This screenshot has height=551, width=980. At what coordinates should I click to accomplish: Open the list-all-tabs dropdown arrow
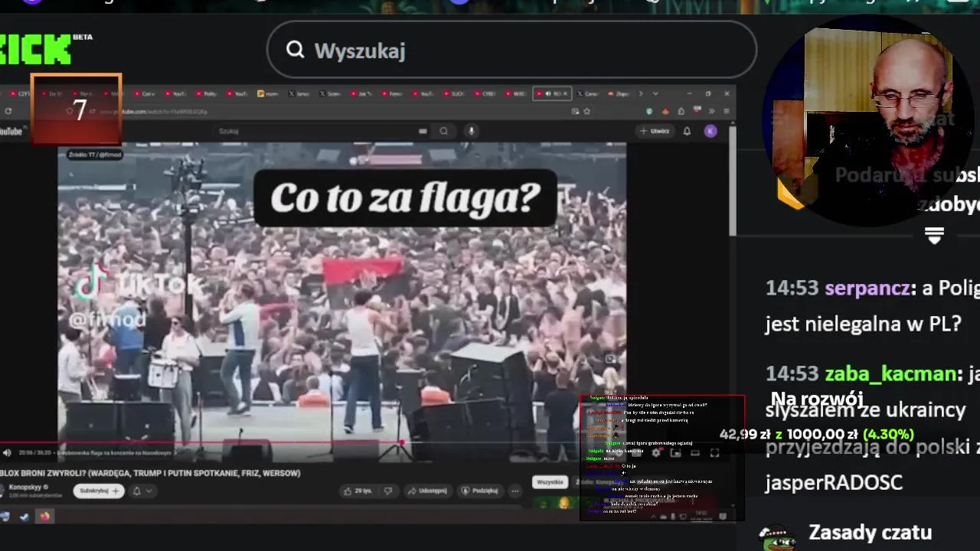(655, 93)
